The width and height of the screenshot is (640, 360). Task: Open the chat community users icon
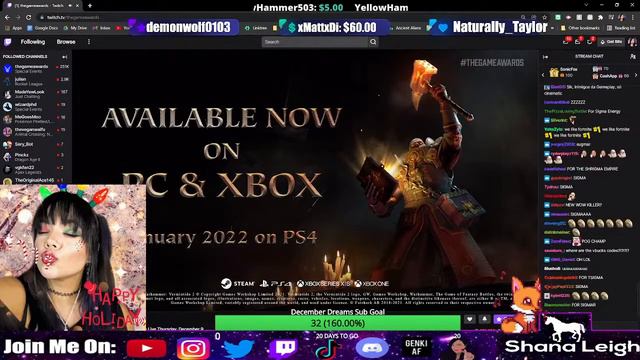[633, 57]
